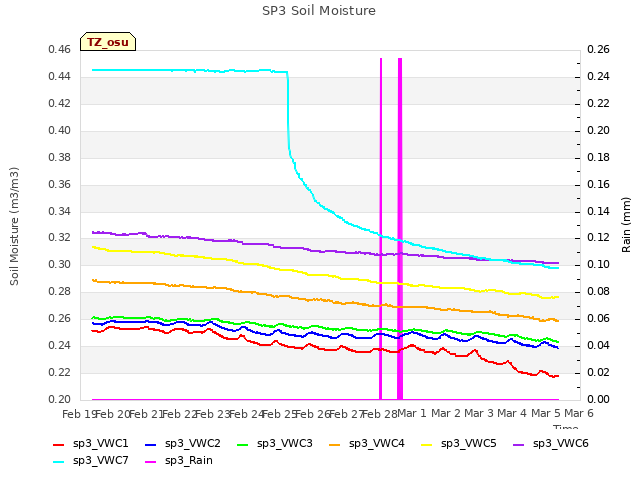Click the sp3_VWC2 legend label

point(193,443)
